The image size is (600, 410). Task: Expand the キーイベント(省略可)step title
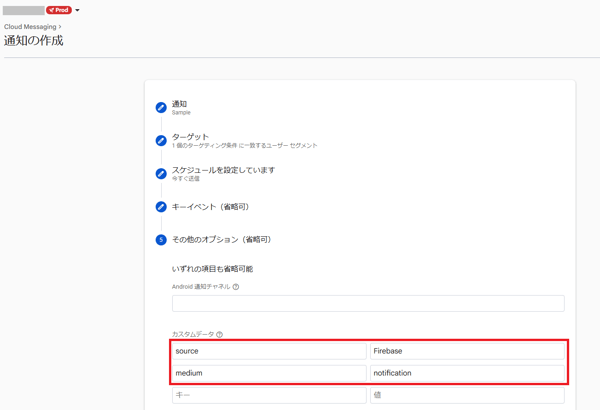click(x=210, y=207)
